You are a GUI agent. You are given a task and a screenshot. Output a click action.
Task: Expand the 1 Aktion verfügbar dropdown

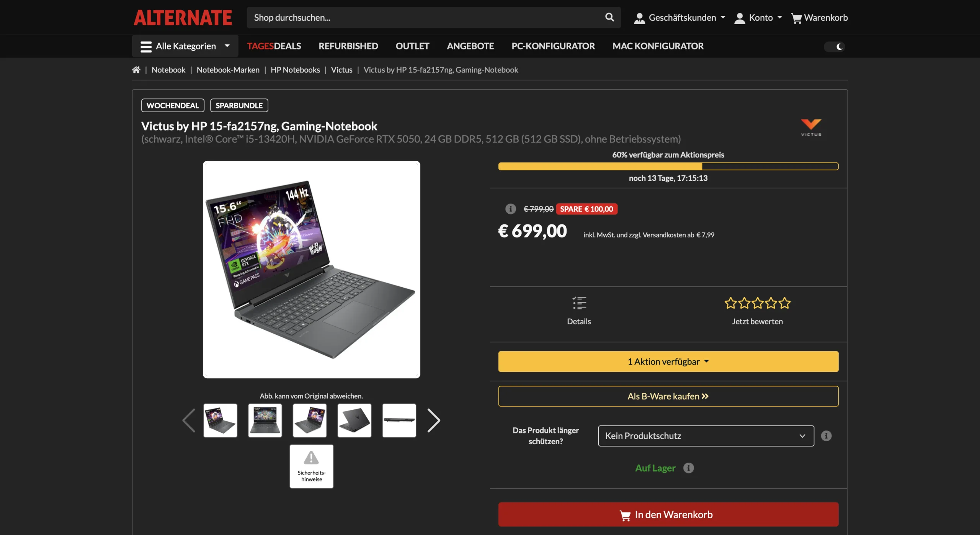click(668, 362)
